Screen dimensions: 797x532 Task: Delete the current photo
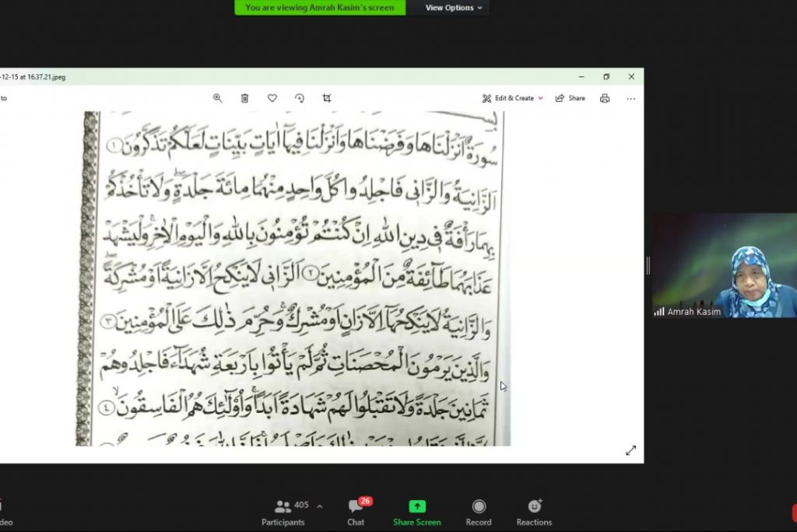[245, 98]
